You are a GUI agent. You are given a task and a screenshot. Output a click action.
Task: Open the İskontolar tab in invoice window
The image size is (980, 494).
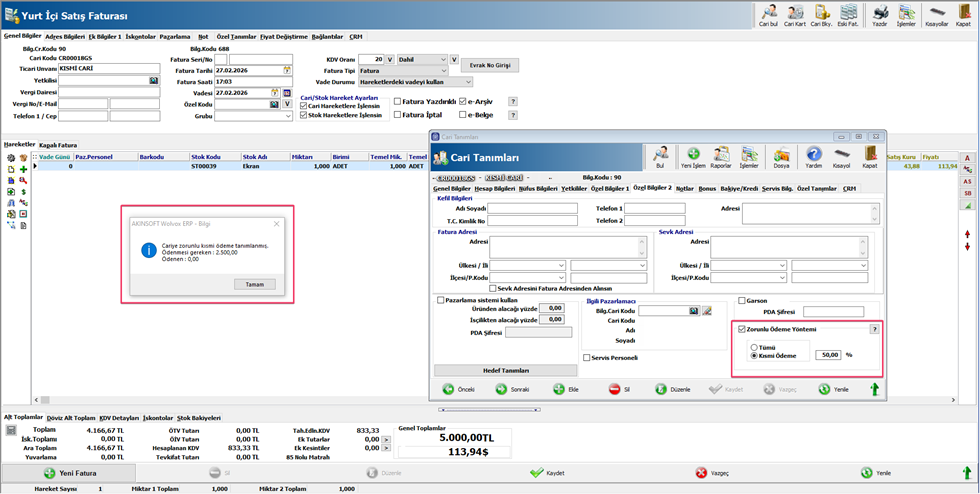[x=140, y=36]
